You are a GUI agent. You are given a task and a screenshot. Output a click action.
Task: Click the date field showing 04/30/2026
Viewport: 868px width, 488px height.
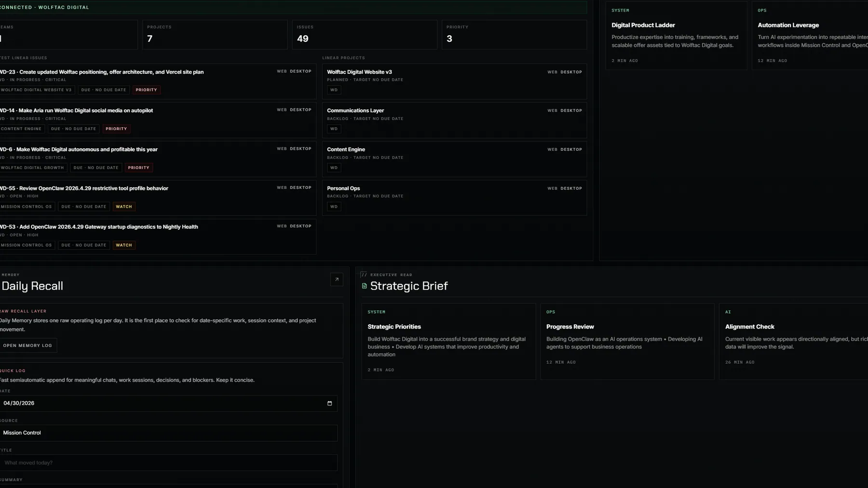(x=168, y=403)
